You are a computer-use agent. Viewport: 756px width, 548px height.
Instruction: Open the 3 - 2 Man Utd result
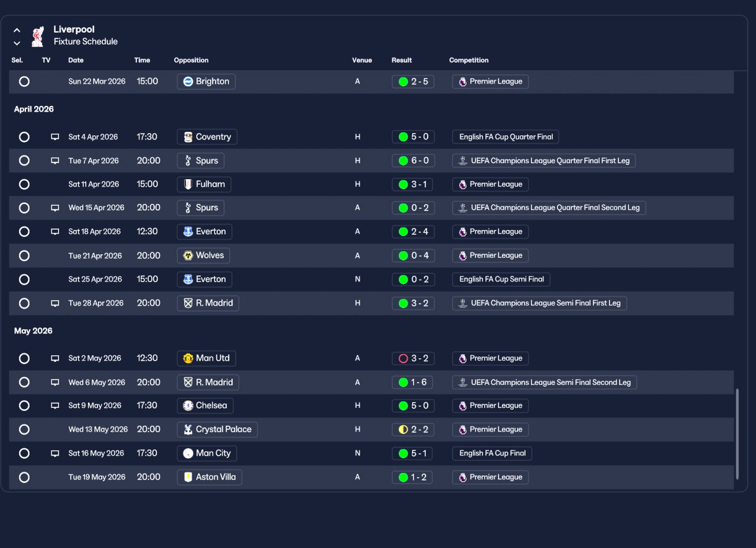pyautogui.click(x=413, y=358)
